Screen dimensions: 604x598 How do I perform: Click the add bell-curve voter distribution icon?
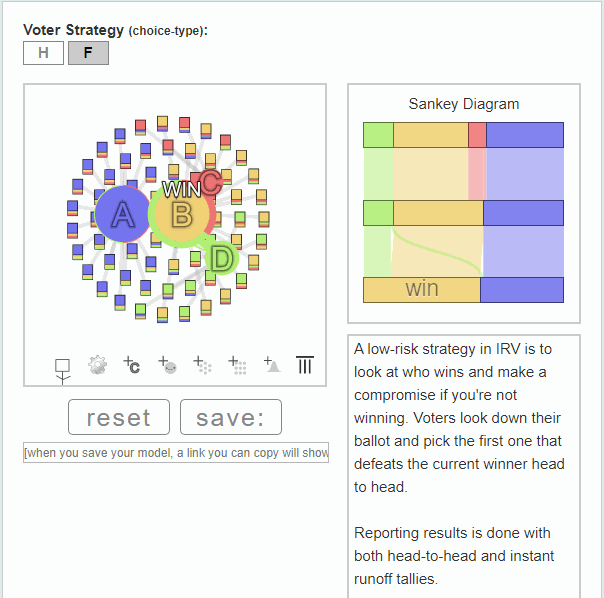coord(272,365)
